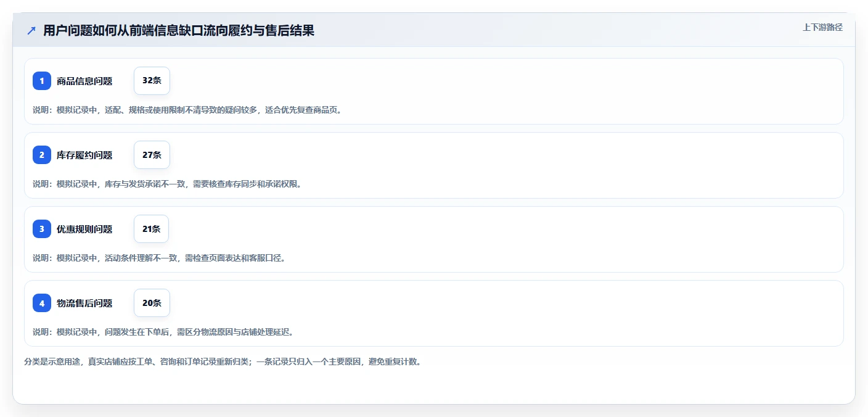
Task: Select the 27条 count pill
Action: (152, 155)
